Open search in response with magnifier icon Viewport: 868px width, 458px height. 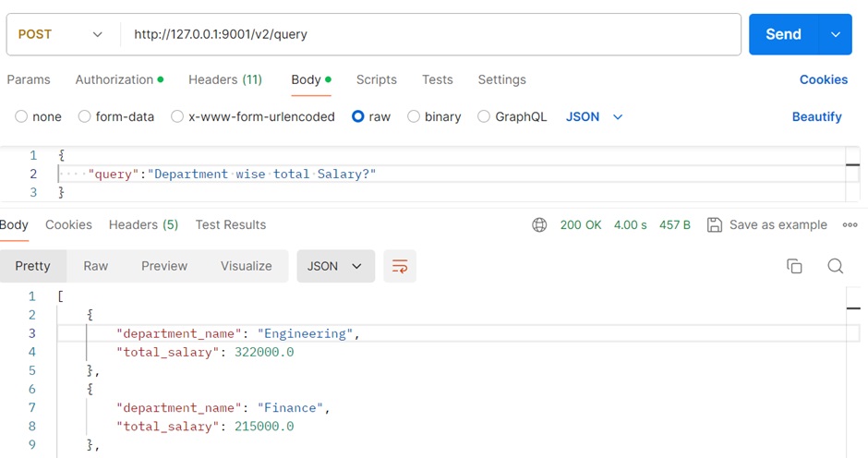click(x=836, y=266)
